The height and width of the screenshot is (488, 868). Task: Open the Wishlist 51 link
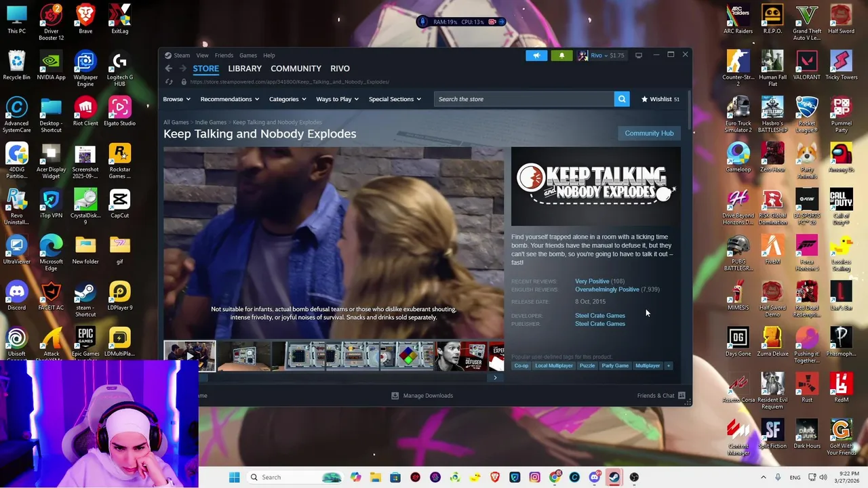[x=660, y=99]
